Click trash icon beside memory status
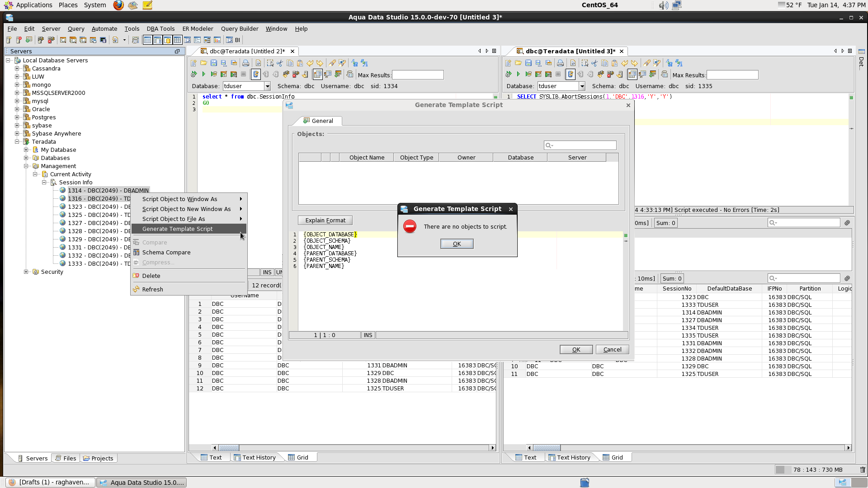This screenshot has height=488, width=868. coord(863,470)
